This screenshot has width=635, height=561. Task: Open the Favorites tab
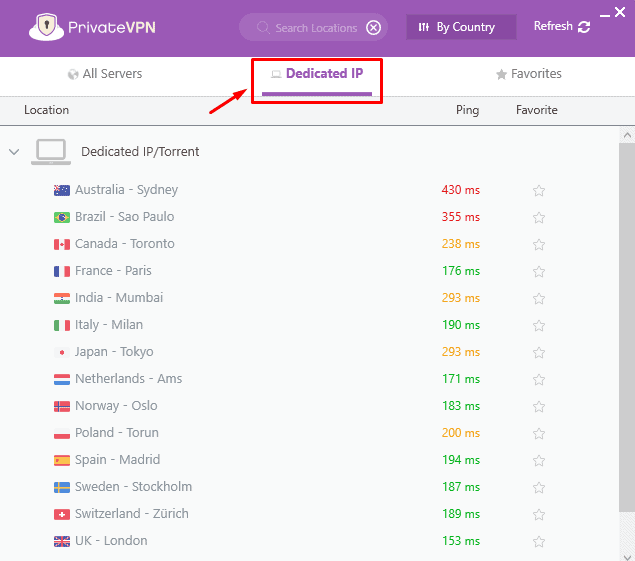point(529,74)
